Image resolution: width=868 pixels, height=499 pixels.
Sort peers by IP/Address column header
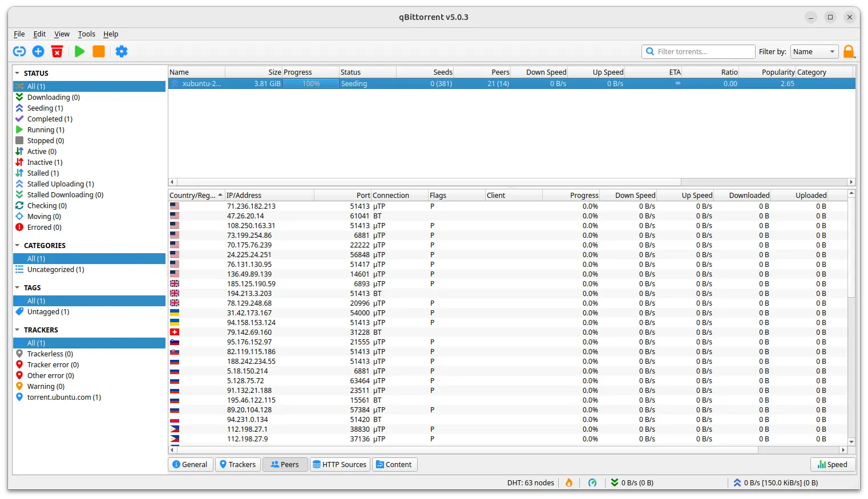pyautogui.click(x=269, y=196)
